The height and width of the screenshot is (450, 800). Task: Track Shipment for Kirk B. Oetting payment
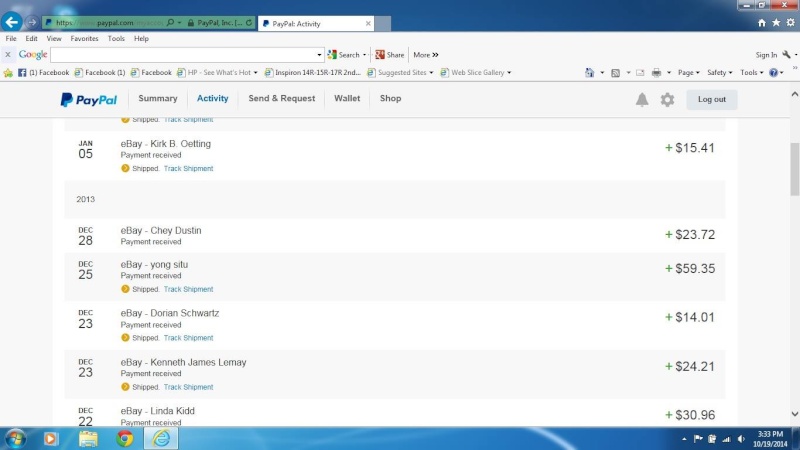click(x=188, y=168)
